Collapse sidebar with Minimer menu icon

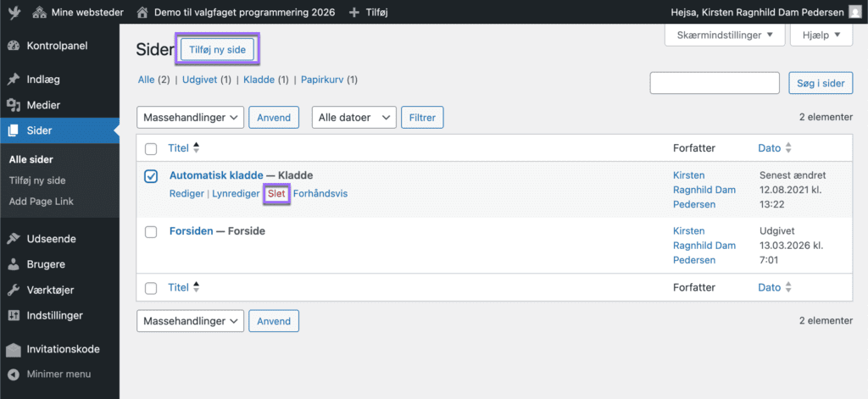tap(14, 374)
